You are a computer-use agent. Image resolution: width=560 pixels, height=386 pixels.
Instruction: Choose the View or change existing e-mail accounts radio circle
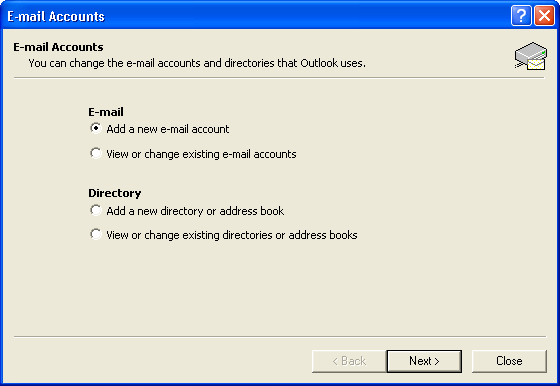pos(95,153)
